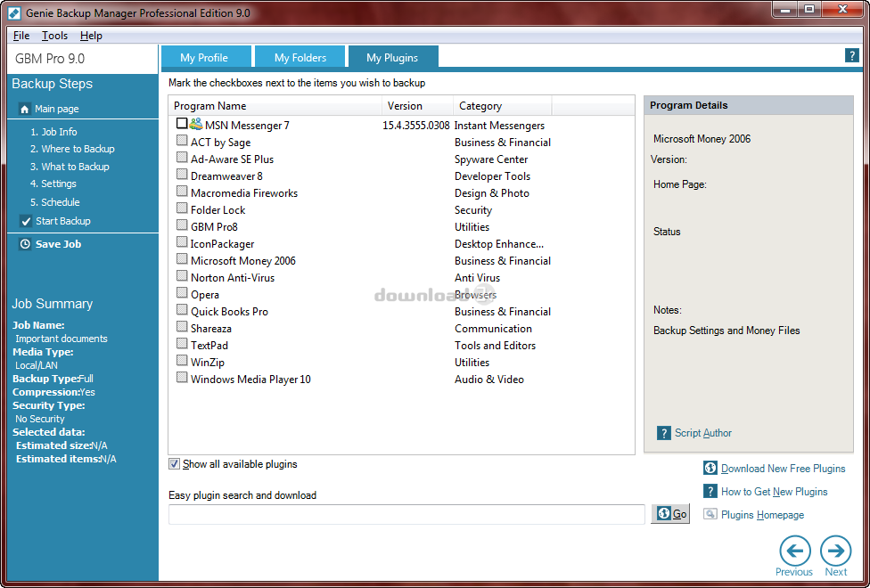Open the Help menu
The image size is (870, 588).
(91, 36)
